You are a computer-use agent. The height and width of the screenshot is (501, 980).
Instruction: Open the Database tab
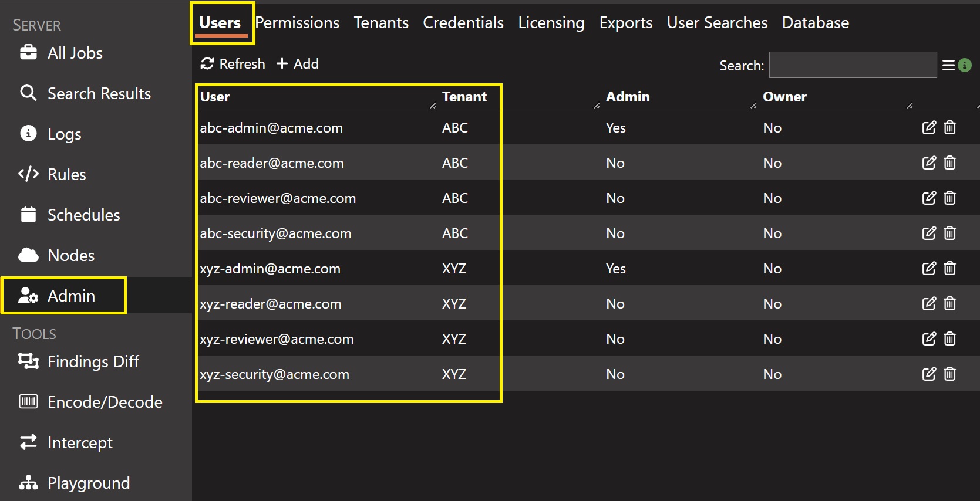pos(815,23)
